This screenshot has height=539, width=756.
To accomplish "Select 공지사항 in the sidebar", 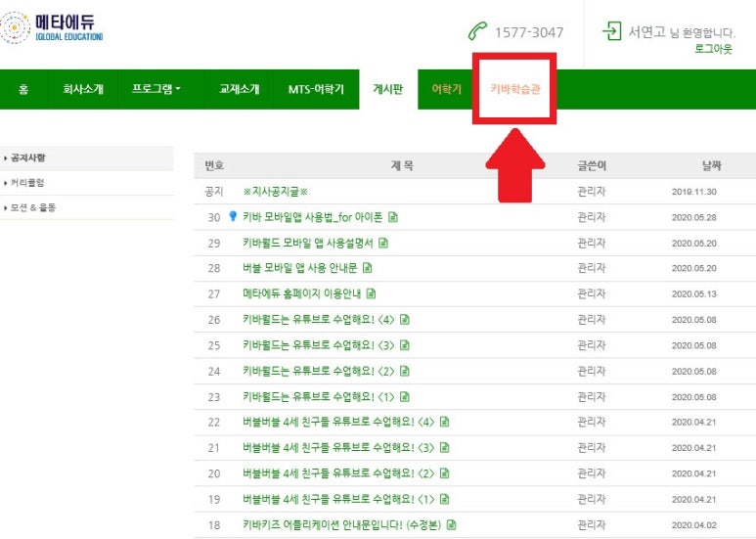I will pyautogui.click(x=28, y=158).
